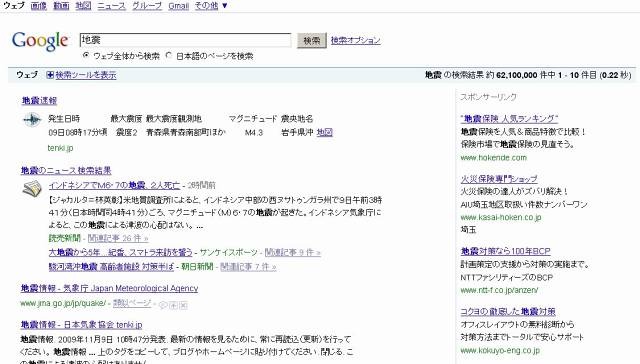Open 地震情報 - 日本気象協会 tenki.jp result

point(81,325)
